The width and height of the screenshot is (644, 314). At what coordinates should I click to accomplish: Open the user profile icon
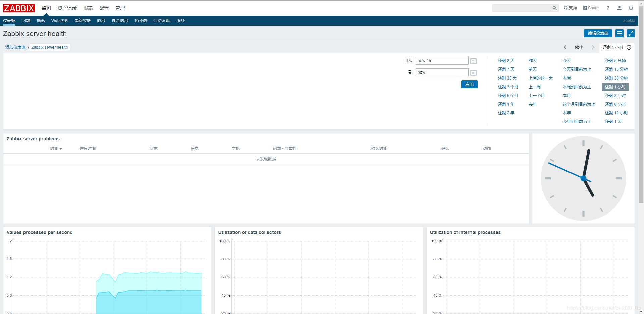(x=620, y=8)
